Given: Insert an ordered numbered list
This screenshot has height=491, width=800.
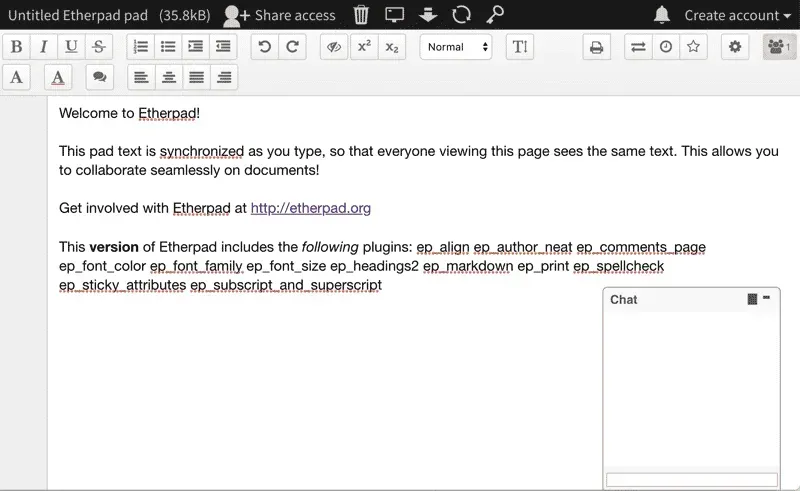Looking at the screenshot, I should [141, 47].
